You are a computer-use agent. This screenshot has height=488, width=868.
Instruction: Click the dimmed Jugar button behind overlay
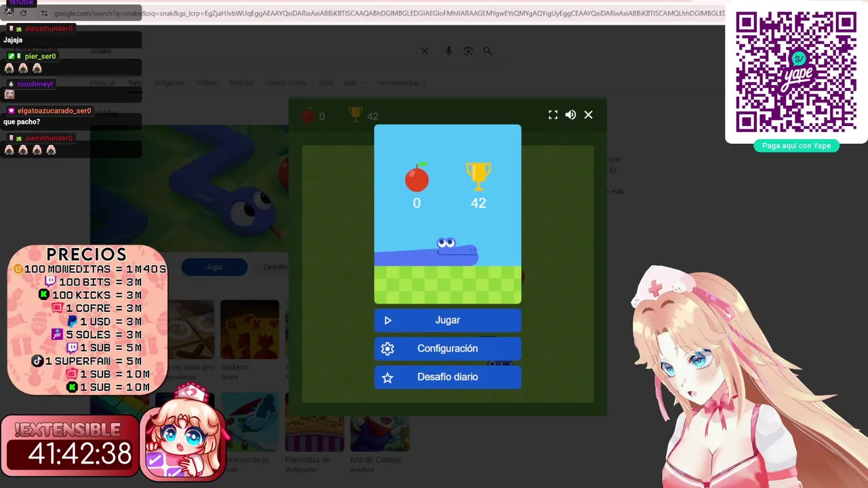214,267
